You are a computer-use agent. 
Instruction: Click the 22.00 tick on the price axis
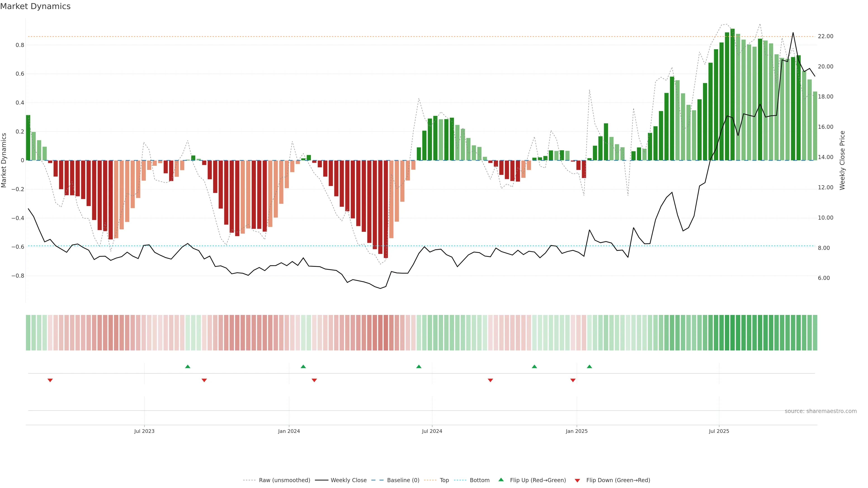point(826,36)
